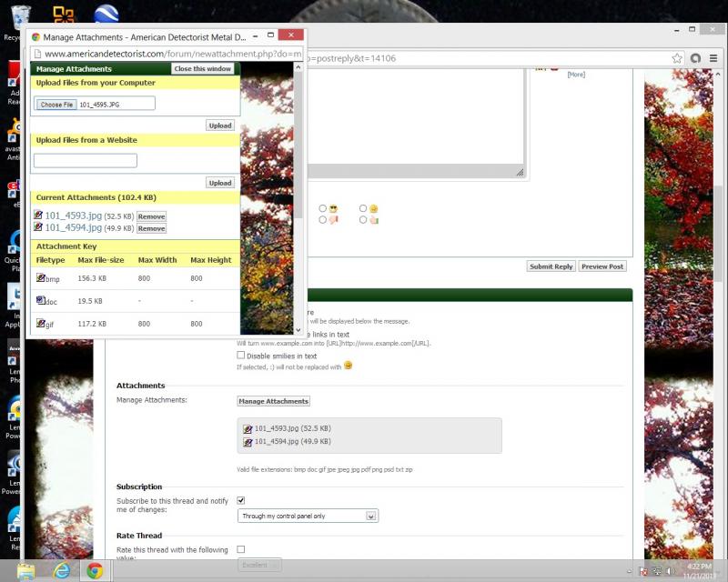The width and height of the screenshot is (728, 582).
Task: Click the 'Attachment Key' heading
Action: (x=66, y=246)
